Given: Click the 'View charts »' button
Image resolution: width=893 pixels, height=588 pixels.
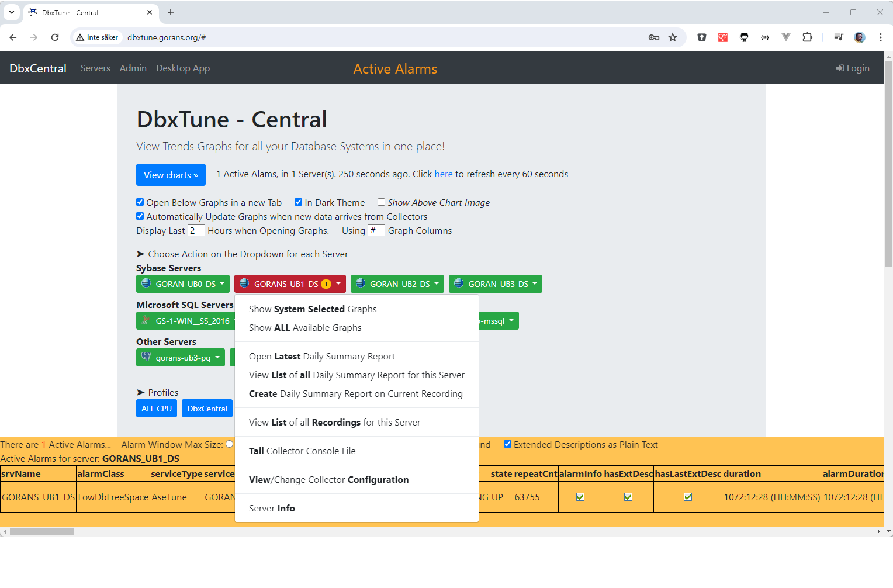Looking at the screenshot, I should point(171,175).
